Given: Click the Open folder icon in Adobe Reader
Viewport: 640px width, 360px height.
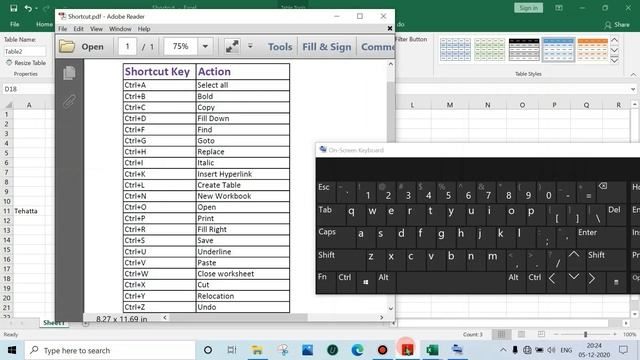Looking at the screenshot, I should [67, 47].
